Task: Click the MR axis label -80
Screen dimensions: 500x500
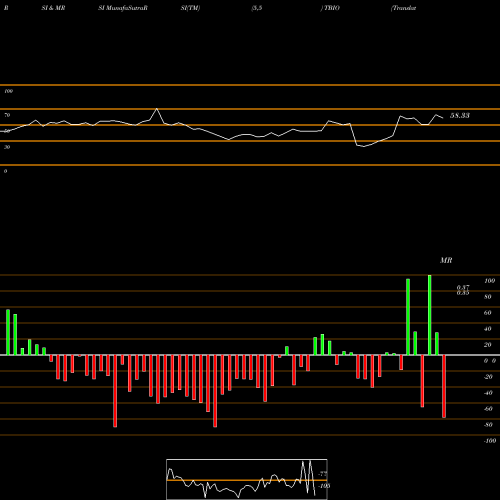Action: click(x=488, y=425)
